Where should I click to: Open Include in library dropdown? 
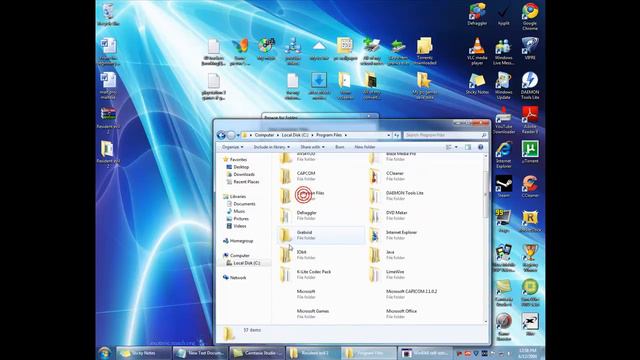click(x=271, y=147)
